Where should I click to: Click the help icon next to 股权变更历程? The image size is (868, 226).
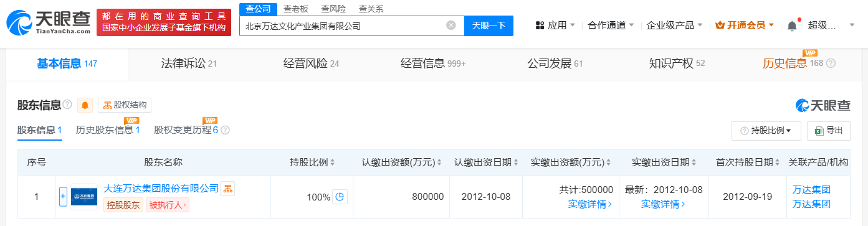[x=225, y=131]
